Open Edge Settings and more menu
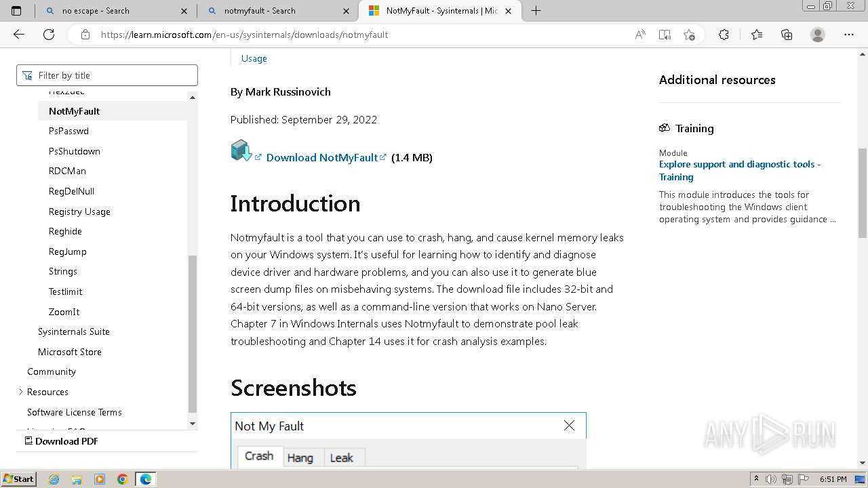 click(849, 35)
